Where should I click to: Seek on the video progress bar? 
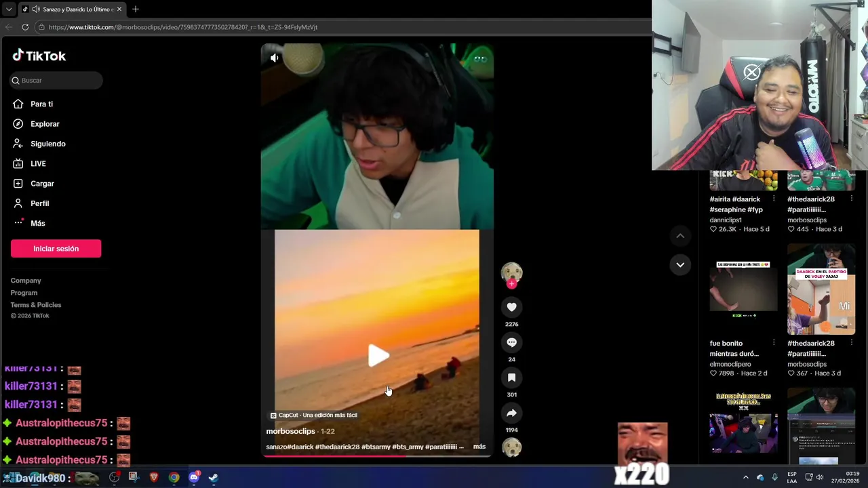[377, 455]
